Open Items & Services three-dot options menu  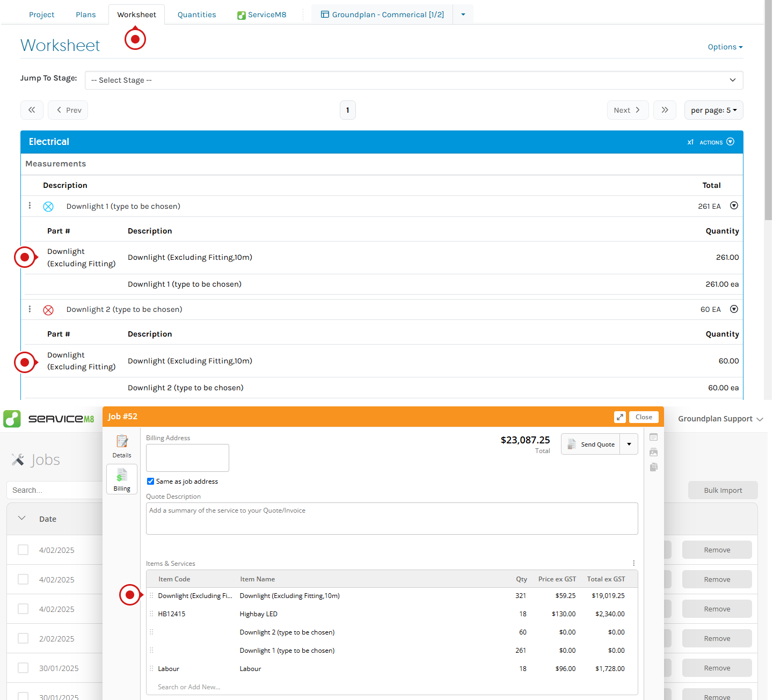(633, 563)
